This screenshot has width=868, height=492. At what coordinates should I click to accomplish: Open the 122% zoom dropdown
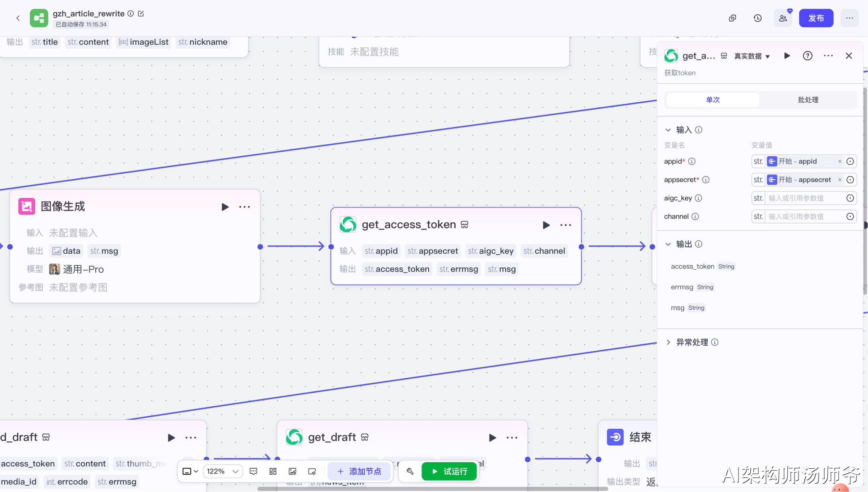coord(223,471)
